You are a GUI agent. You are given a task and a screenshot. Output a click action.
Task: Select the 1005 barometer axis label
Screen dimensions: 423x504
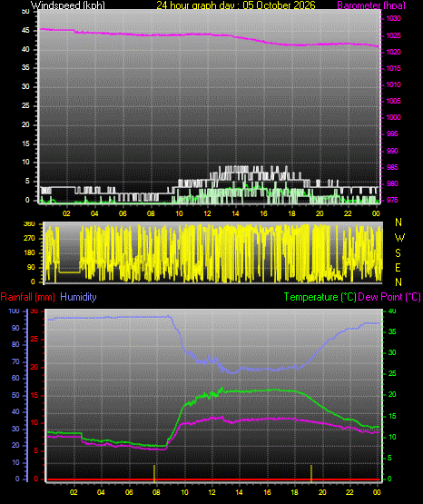click(393, 101)
